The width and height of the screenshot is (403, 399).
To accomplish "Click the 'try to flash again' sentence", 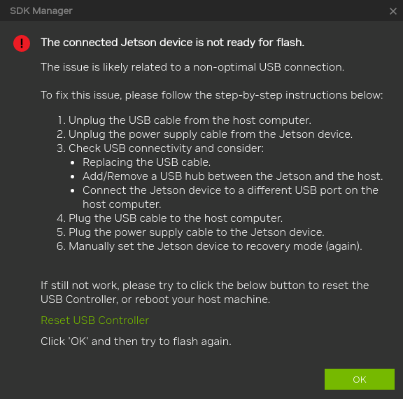I will pos(136,341).
